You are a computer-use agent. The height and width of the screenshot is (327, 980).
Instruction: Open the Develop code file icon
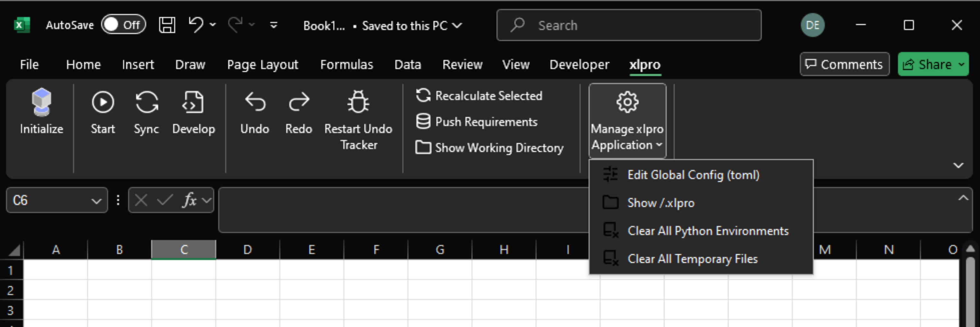[193, 102]
